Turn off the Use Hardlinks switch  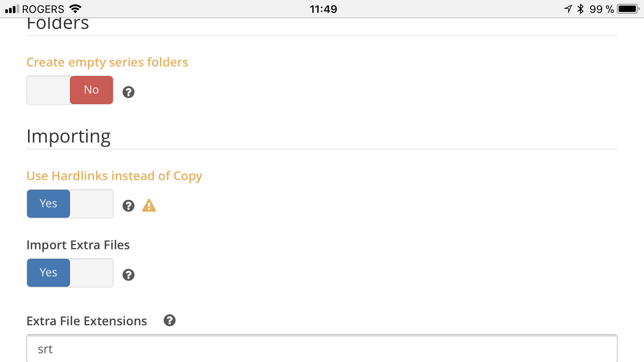70,204
